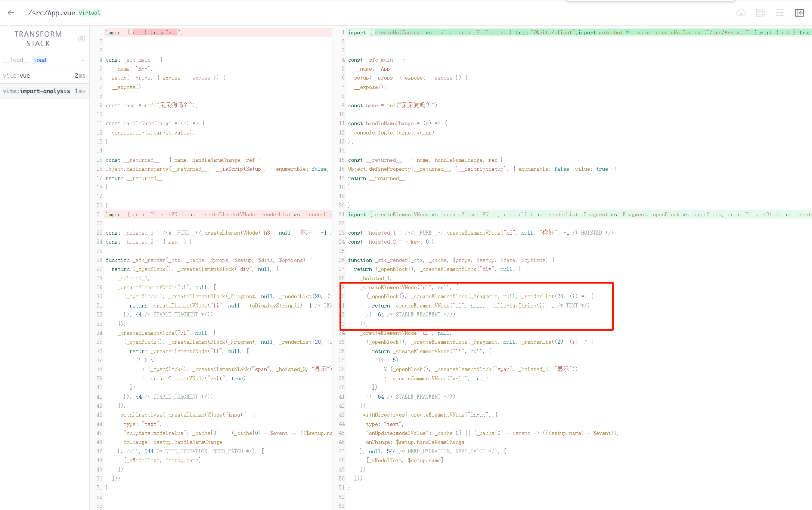Image resolution: width=812 pixels, height=510 pixels.
Task: Click the blue load badge
Action: pyautogui.click(x=40, y=60)
